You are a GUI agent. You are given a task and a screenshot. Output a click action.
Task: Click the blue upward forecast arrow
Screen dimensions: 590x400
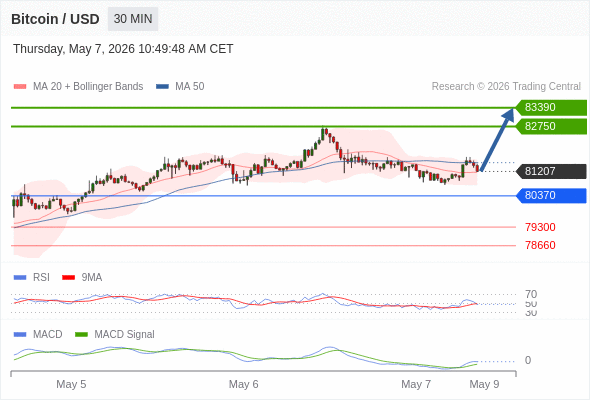[497, 140]
